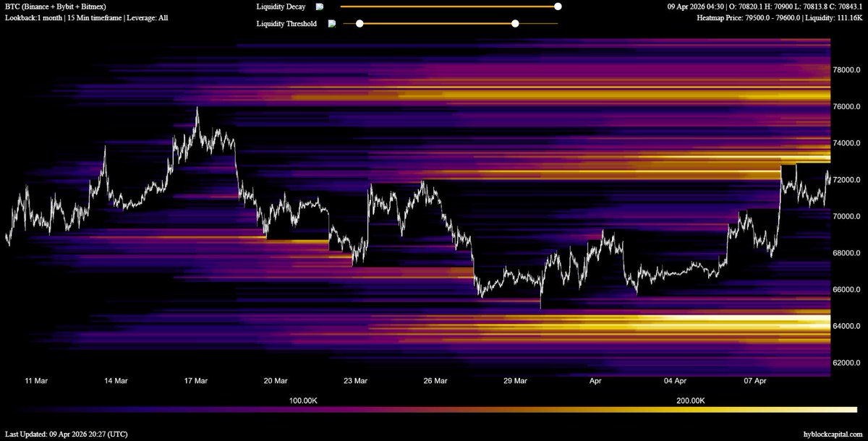Click the price peak near 76000 on 17 Mar
Viewport: 868px width, 441px height.
(x=197, y=108)
